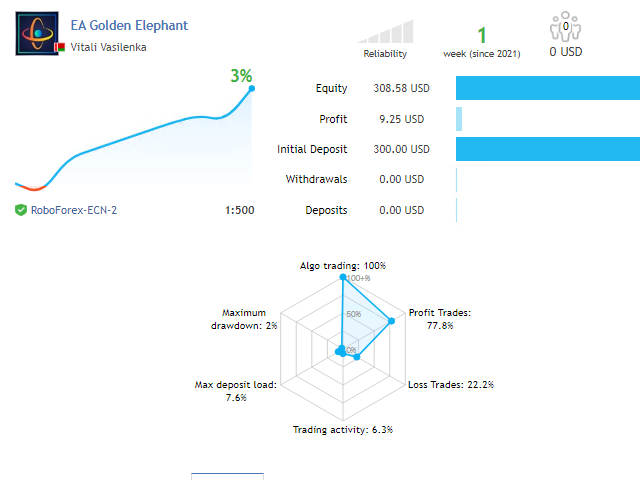The width and height of the screenshot is (640, 480).
Task: Click the 3% growth label
Action: pos(241,76)
